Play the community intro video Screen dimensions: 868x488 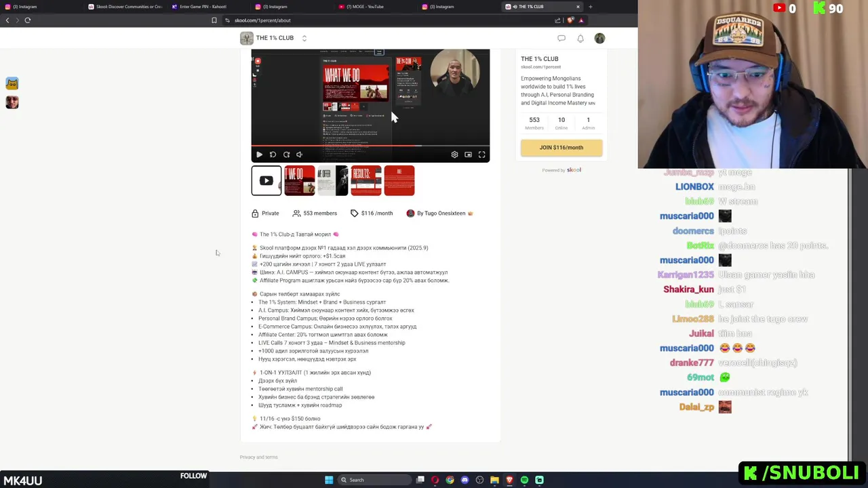[259, 155]
